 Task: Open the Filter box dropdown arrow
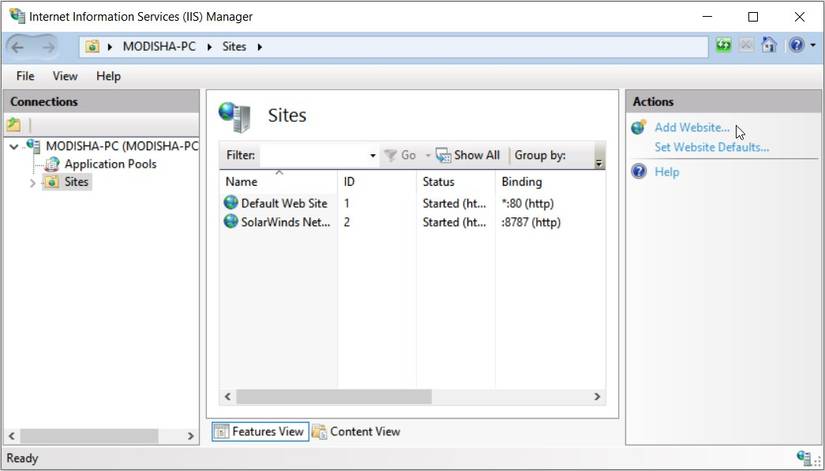(x=373, y=156)
